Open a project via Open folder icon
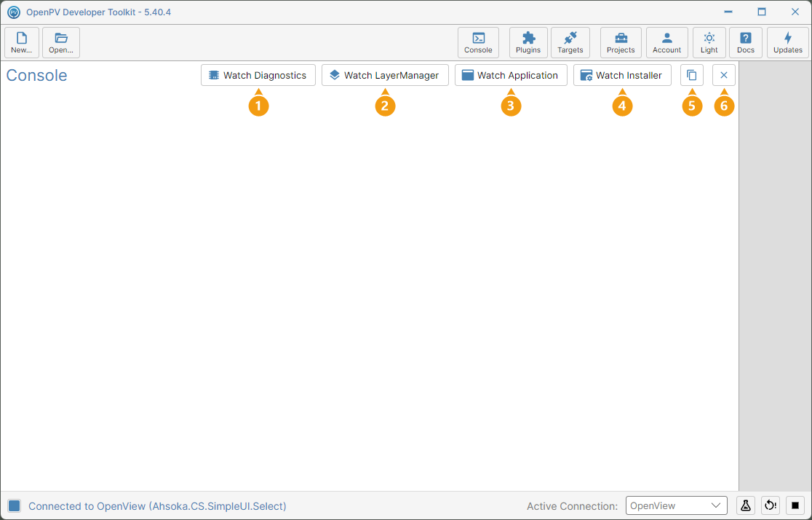Image resolution: width=812 pixels, height=520 pixels. [x=61, y=42]
